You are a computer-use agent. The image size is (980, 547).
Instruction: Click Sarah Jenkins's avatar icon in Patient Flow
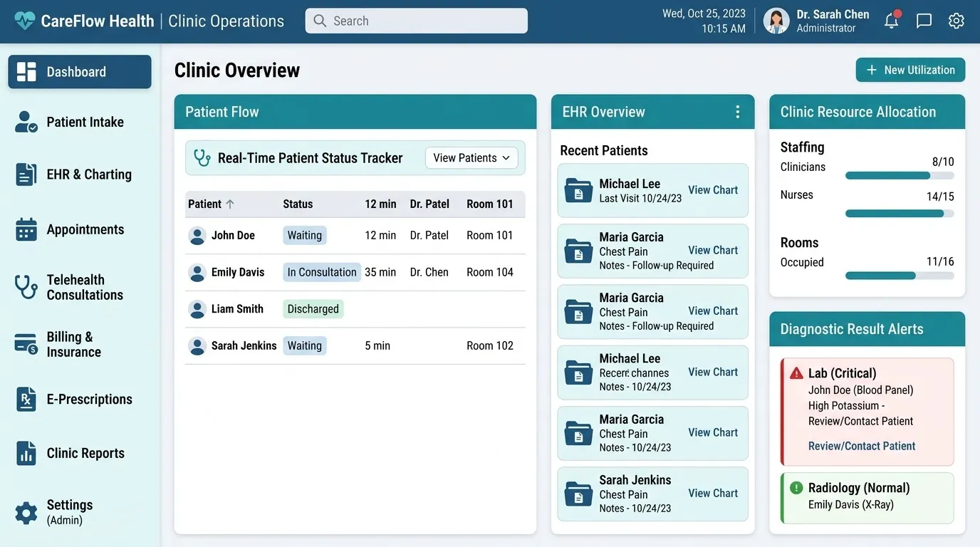coord(197,346)
